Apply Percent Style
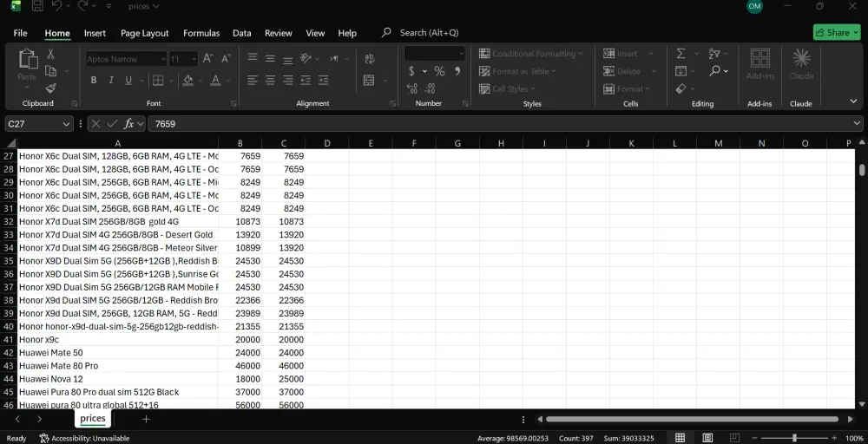Viewport: 868px width, 444px height. (x=439, y=71)
